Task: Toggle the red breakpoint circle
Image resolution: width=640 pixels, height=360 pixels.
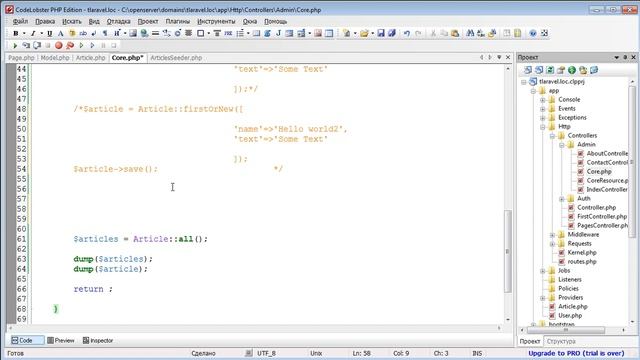Action: pyautogui.click(x=59, y=45)
